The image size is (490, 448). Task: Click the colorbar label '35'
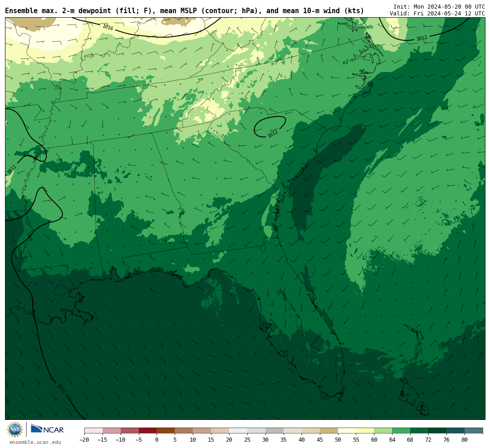point(284,440)
